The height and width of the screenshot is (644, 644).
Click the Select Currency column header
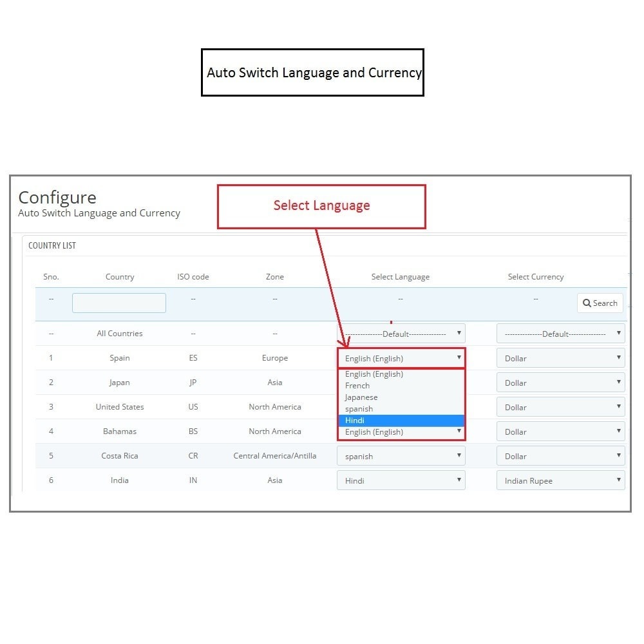tap(536, 277)
